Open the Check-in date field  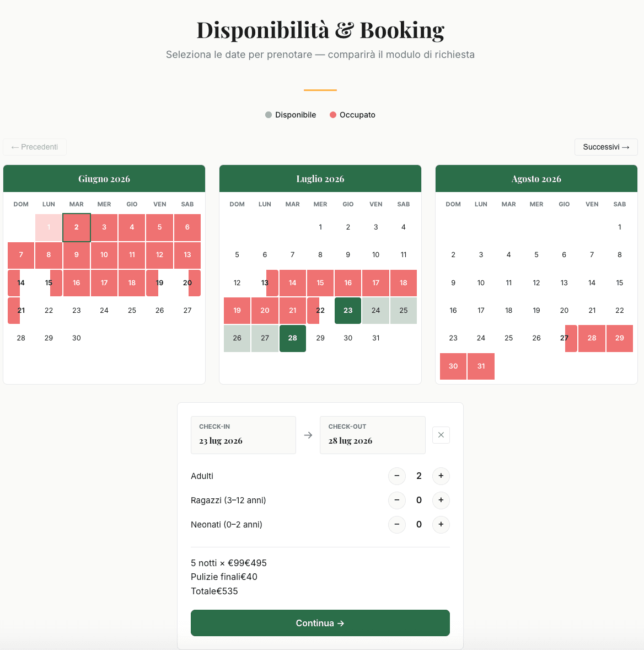click(244, 435)
